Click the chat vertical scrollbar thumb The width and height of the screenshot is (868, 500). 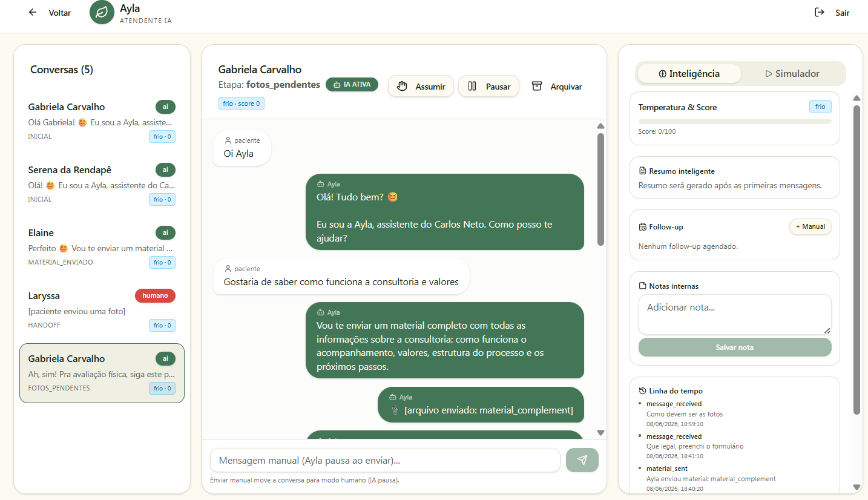click(600, 189)
